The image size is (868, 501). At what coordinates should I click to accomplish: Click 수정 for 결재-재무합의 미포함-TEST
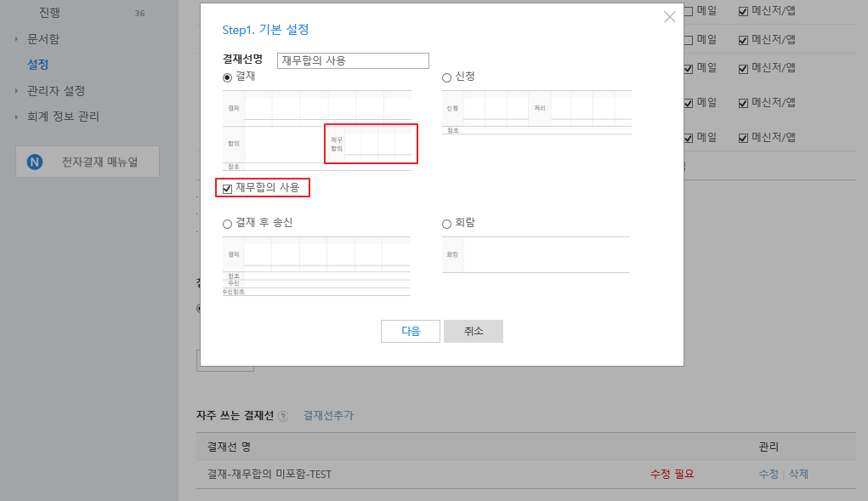pos(769,474)
